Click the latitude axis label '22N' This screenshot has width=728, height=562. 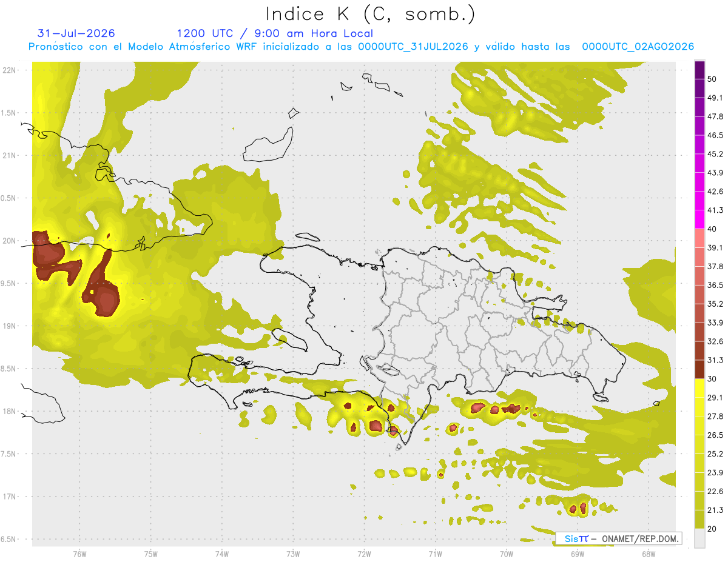pyautogui.click(x=10, y=70)
